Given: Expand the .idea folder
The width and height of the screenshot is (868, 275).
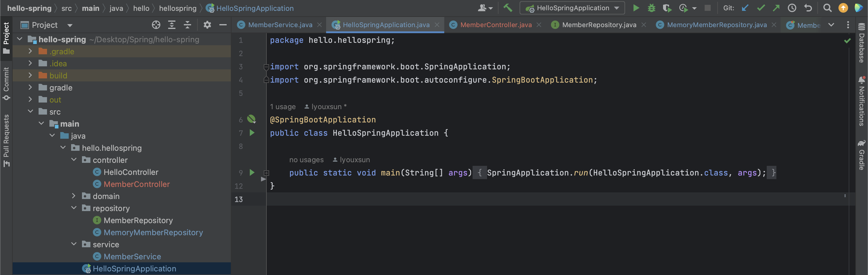Looking at the screenshot, I should [x=30, y=63].
